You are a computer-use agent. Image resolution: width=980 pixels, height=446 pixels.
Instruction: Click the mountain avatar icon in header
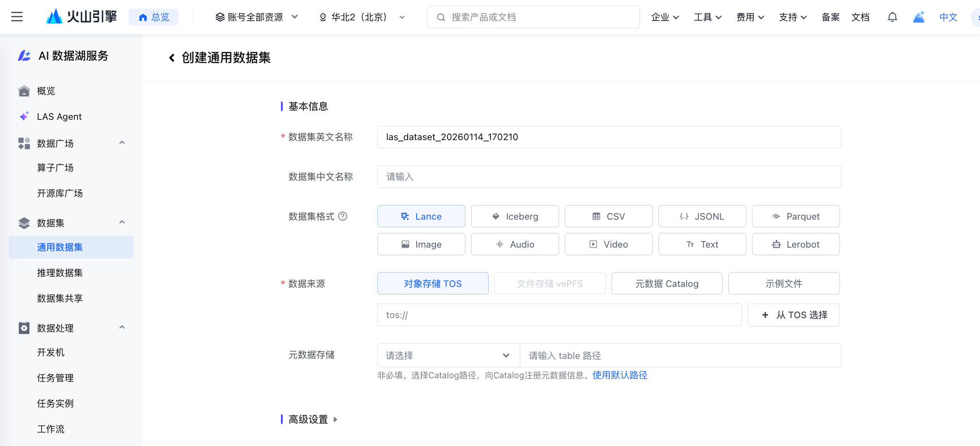click(x=919, y=17)
